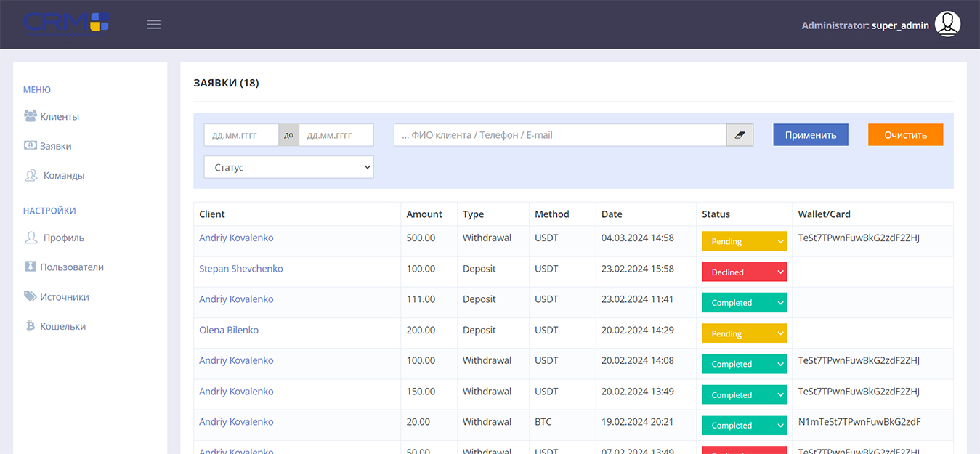Click the Клиенты people icon in sidebar
980x454 pixels.
(x=30, y=116)
